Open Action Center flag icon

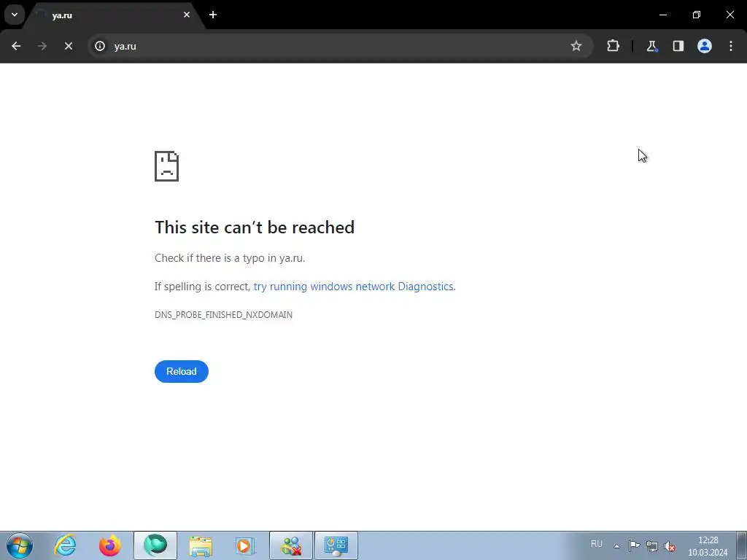pos(634,546)
